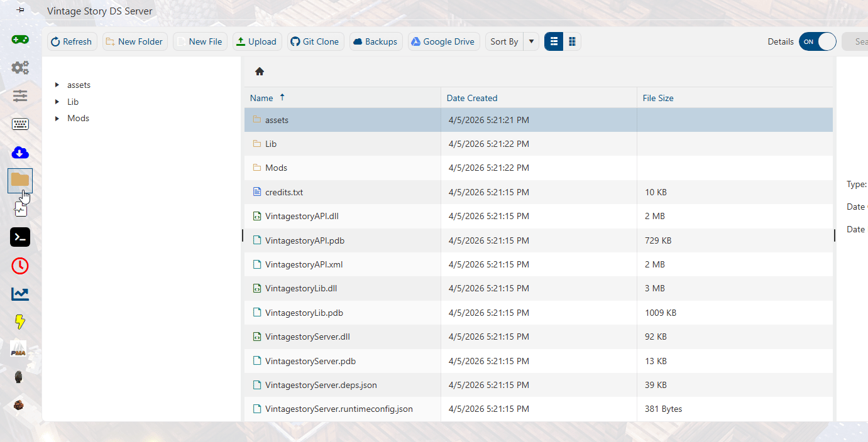
Task: Open the Sort By dropdown arrow
Action: pos(531,41)
